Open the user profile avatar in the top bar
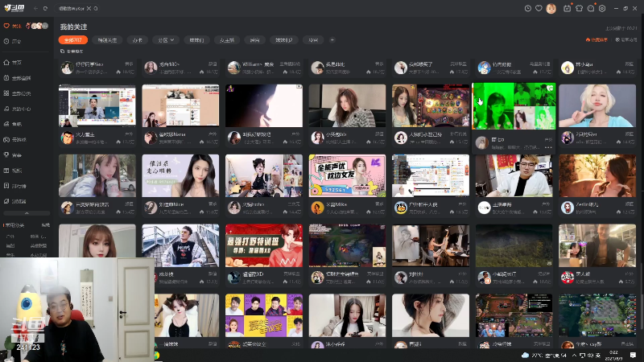This screenshot has height=362, width=644. (x=551, y=8)
